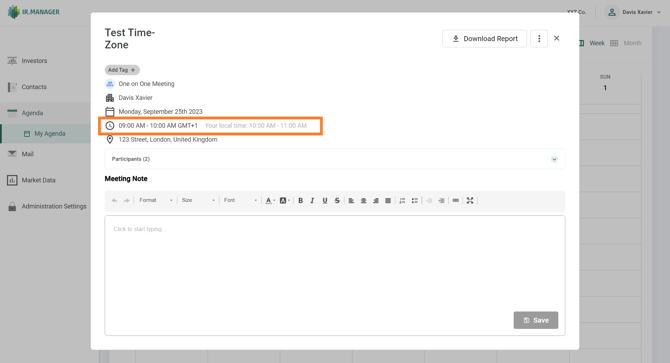Center align note text

click(363, 200)
